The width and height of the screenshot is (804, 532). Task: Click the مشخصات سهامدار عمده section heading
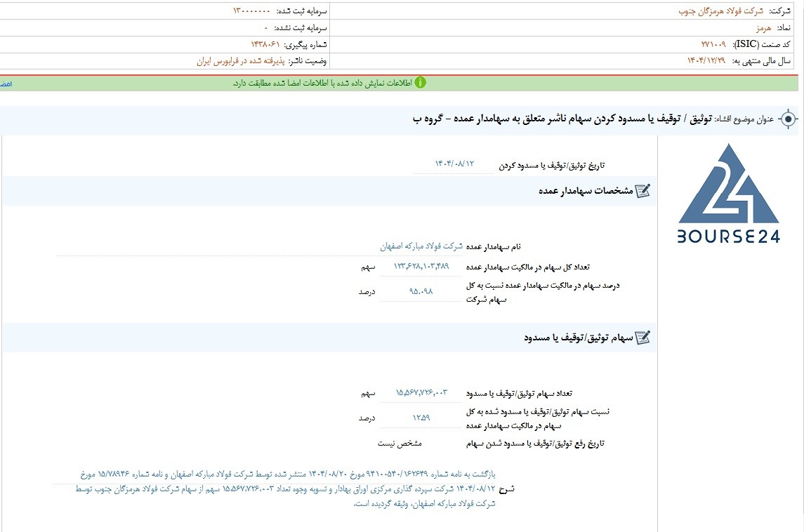[586, 191]
